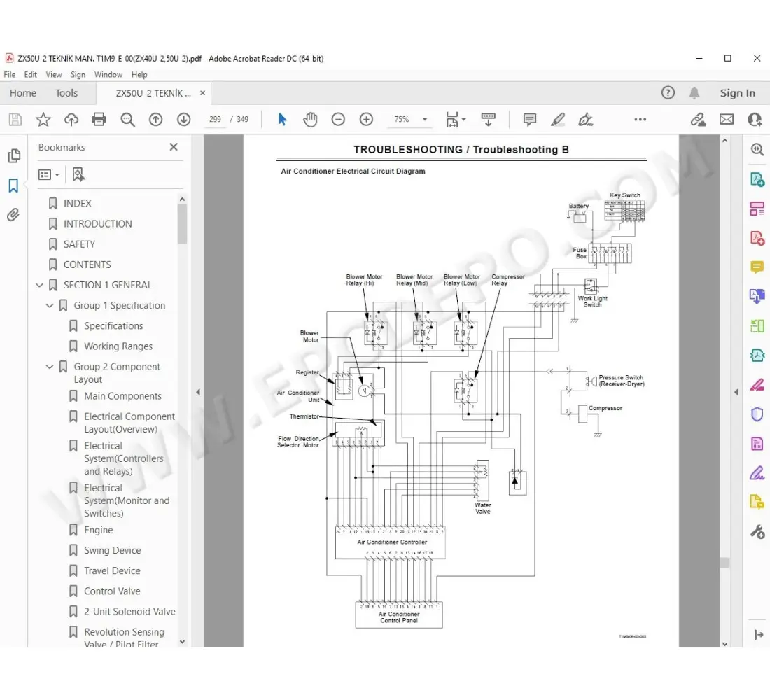Click the Print file icon
Screen dimensions: 770x700
tap(99, 120)
